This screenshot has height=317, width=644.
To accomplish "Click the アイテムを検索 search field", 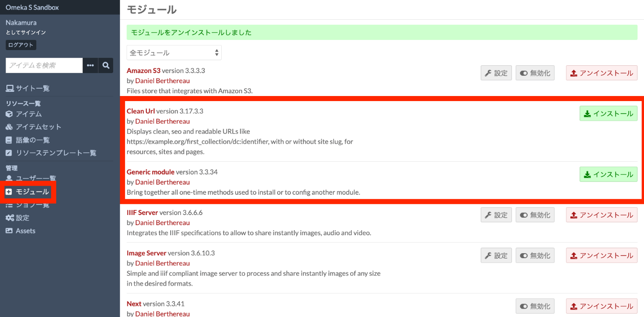I will (x=44, y=65).
